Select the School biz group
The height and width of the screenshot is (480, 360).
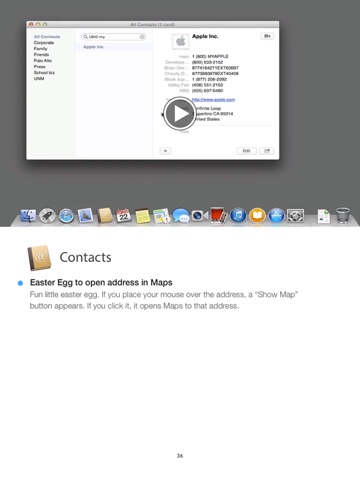pyautogui.click(x=44, y=73)
